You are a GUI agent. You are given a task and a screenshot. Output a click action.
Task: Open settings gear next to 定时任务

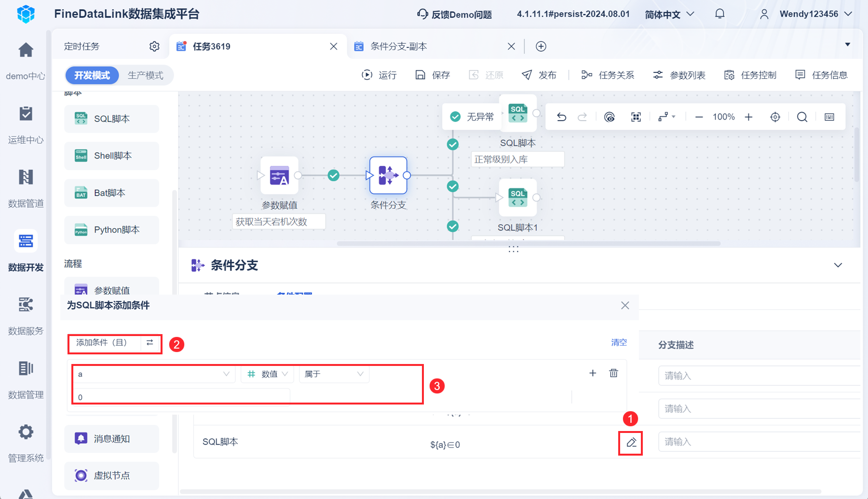(x=154, y=46)
